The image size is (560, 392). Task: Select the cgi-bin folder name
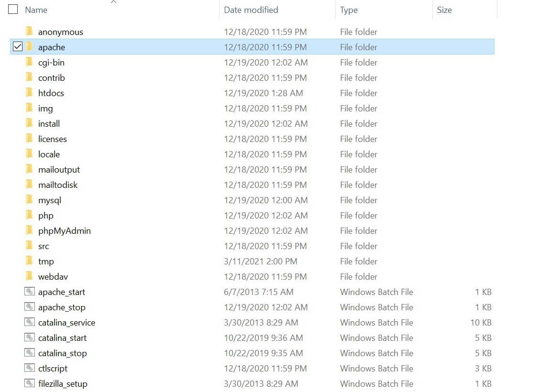pos(51,63)
